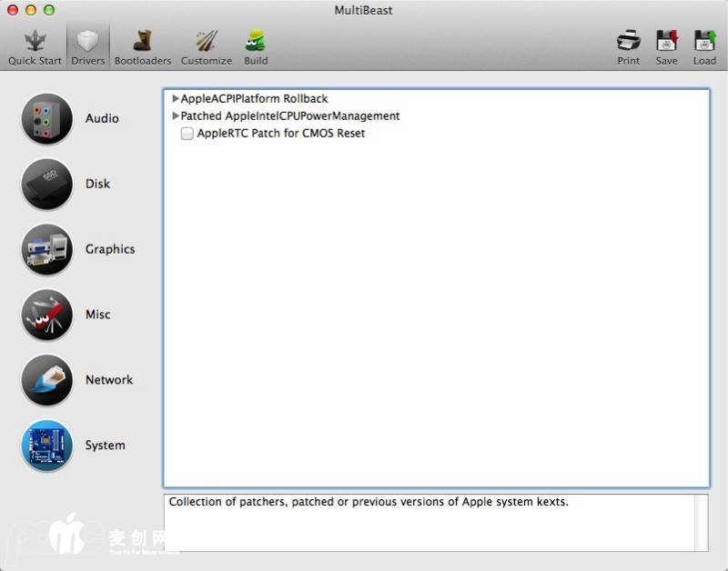The width and height of the screenshot is (728, 571).
Task: Open the Graphics driver category
Action: (x=46, y=249)
